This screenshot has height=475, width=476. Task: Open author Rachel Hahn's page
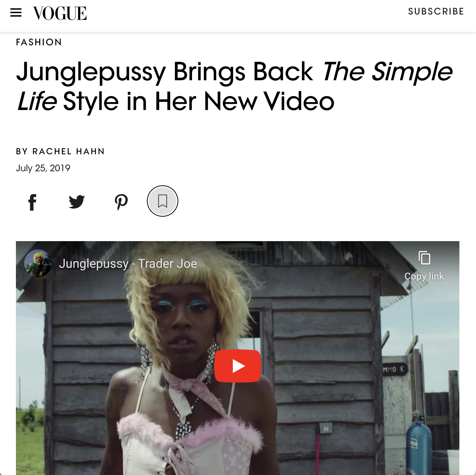coord(68,152)
